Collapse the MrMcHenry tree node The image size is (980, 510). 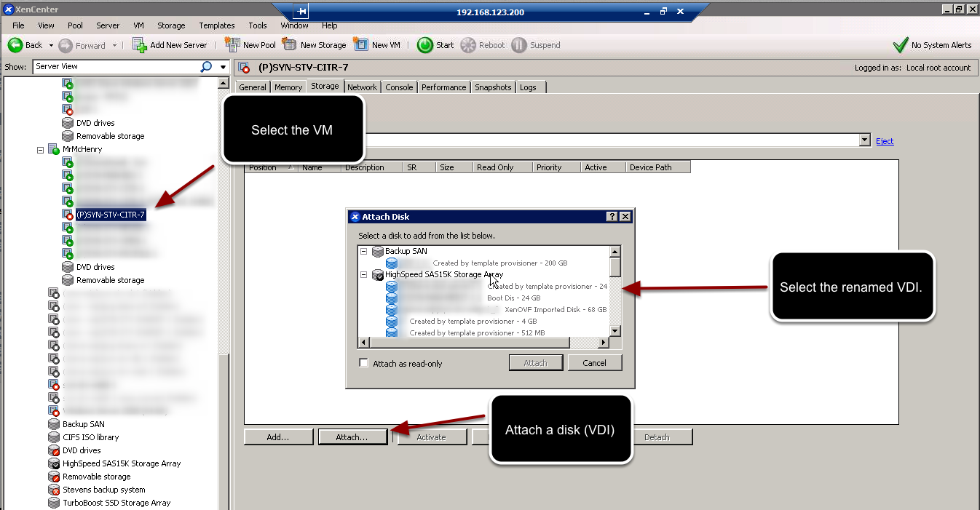pyautogui.click(x=41, y=149)
